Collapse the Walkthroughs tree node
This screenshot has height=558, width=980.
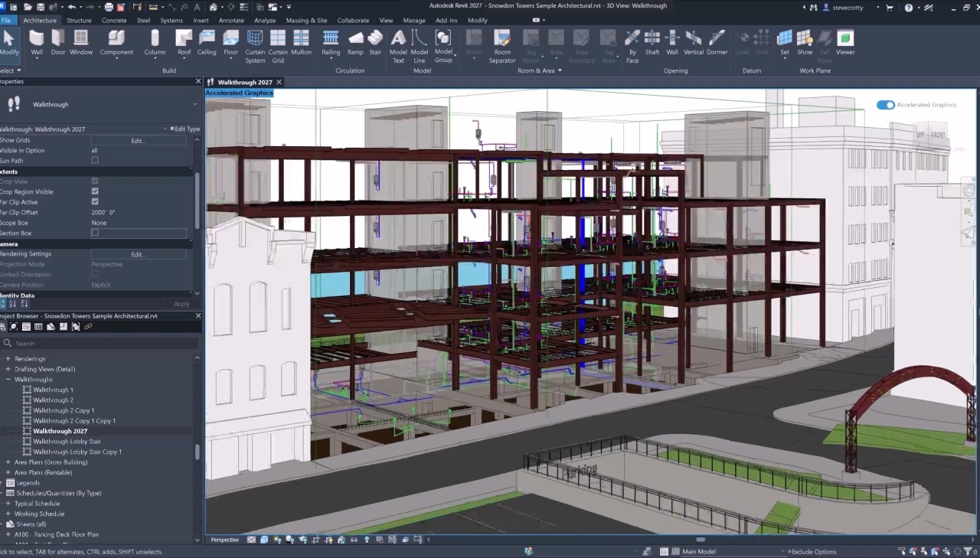coord(8,380)
